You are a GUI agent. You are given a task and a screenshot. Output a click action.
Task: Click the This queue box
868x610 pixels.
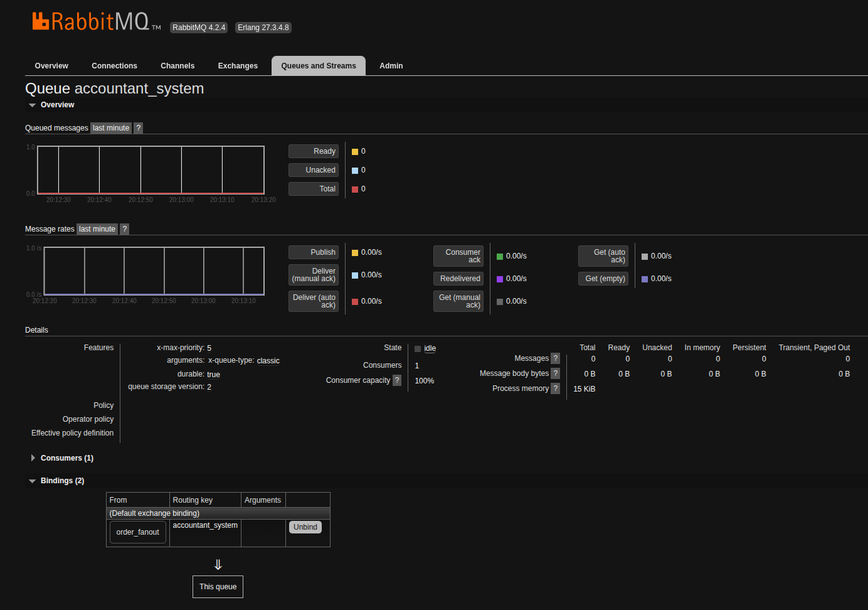pos(218,587)
